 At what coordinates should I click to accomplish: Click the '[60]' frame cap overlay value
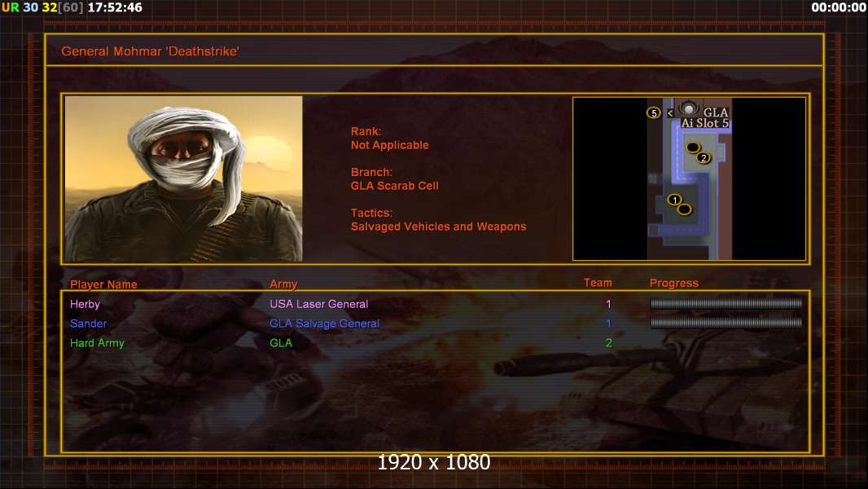tap(70, 8)
